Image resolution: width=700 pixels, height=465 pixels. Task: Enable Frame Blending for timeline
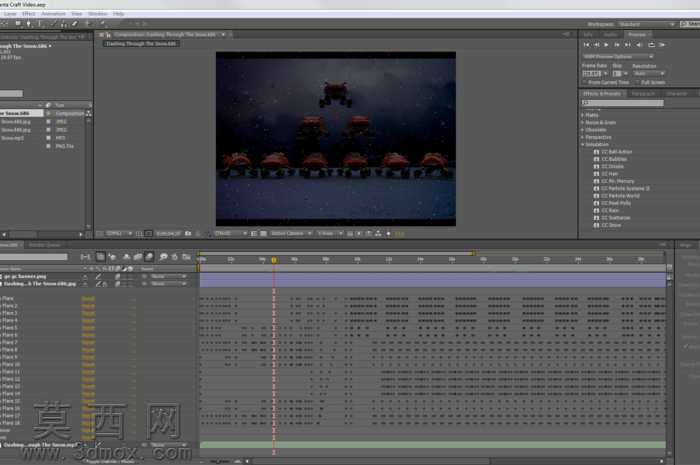tap(138, 257)
